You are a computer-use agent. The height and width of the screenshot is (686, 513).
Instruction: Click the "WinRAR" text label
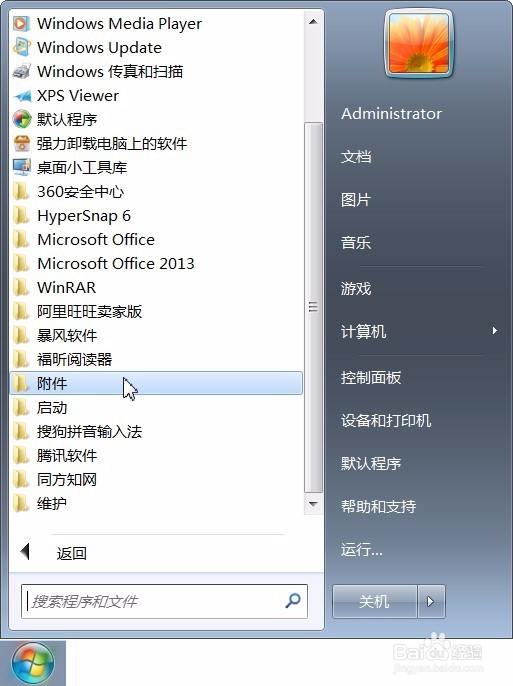(x=66, y=287)
